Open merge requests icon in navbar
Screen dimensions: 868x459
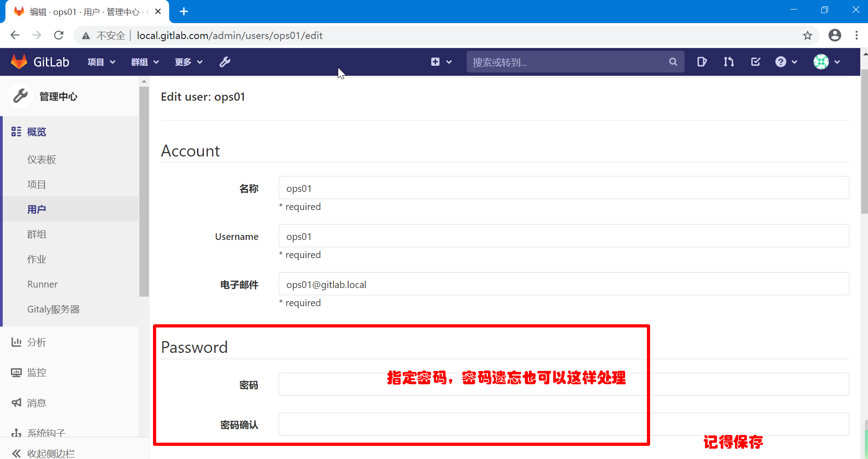click(729, 62)
